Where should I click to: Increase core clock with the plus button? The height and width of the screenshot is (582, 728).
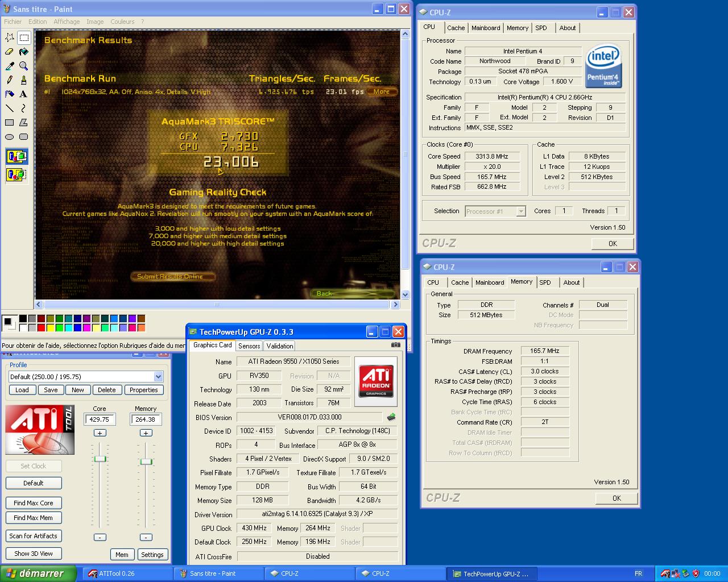tap(100, 433)
